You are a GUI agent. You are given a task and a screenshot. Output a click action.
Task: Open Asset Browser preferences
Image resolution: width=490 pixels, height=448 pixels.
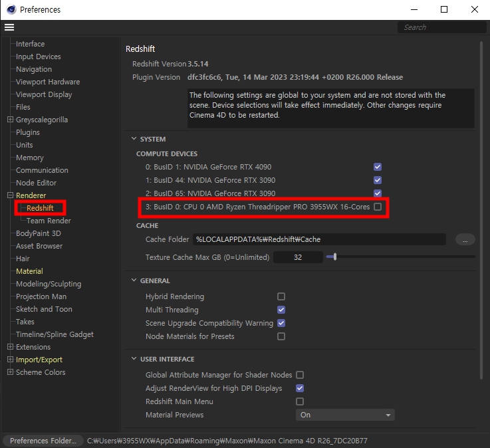point(39,246)
